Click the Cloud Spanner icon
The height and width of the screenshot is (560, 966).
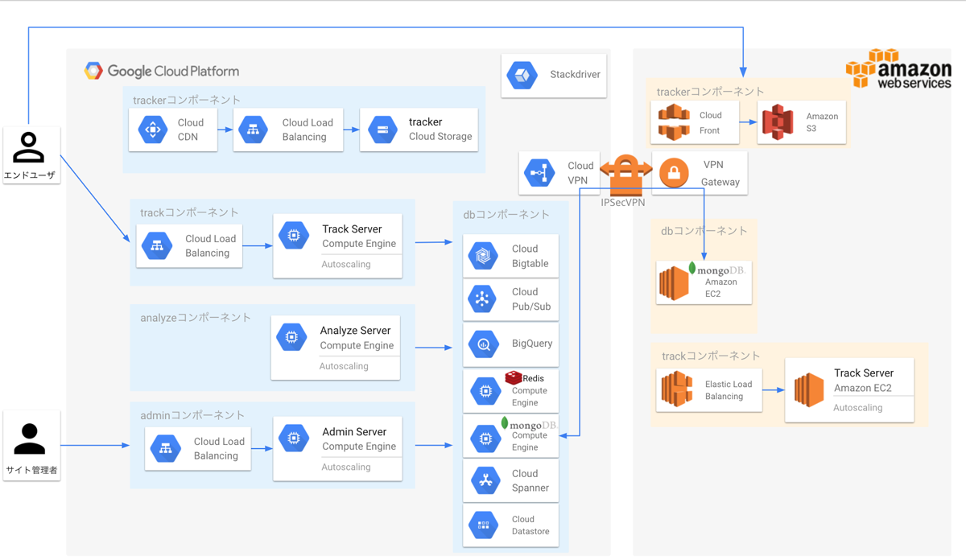point(485,480)
